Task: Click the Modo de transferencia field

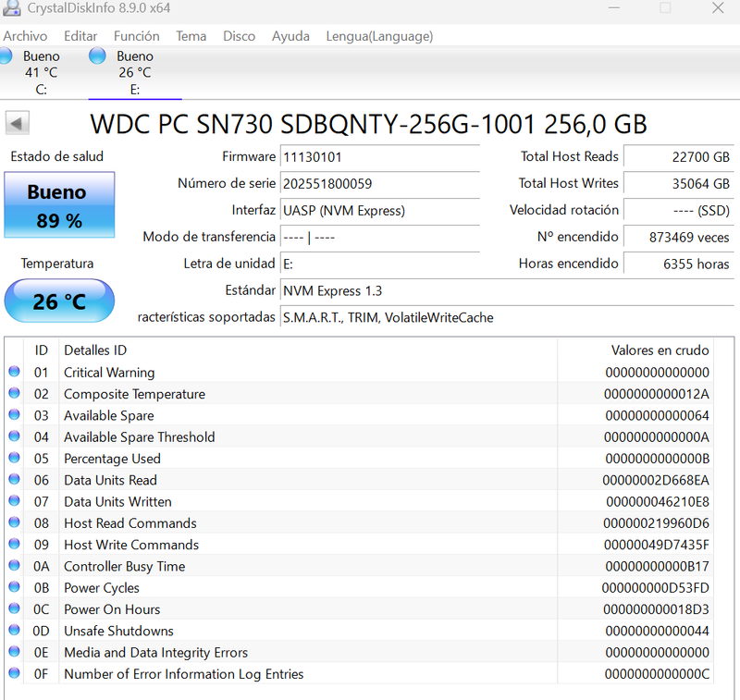Action: coord(380,237)
